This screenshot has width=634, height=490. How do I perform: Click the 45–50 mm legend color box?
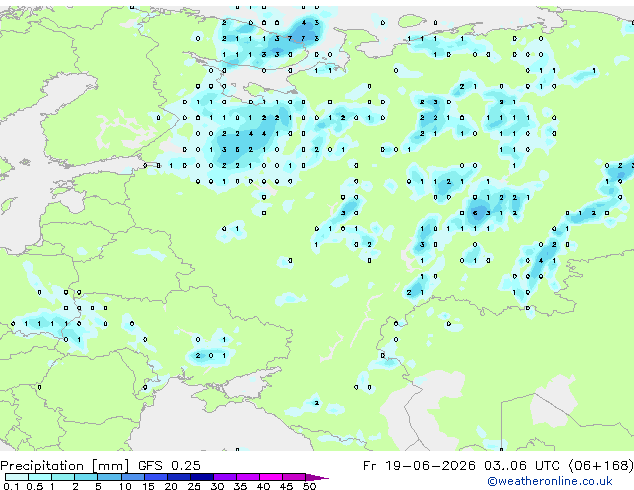pos(294,477)
